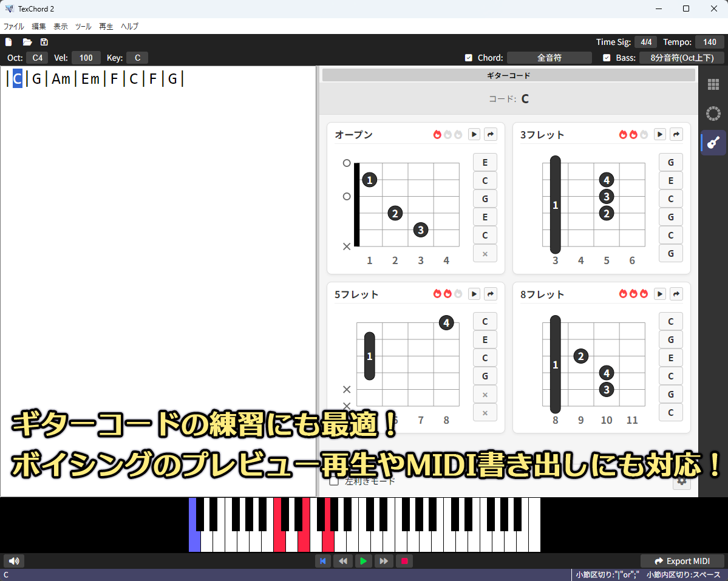Insert the 5フレット voicing using arrow icon

click(x=491, y=294)
